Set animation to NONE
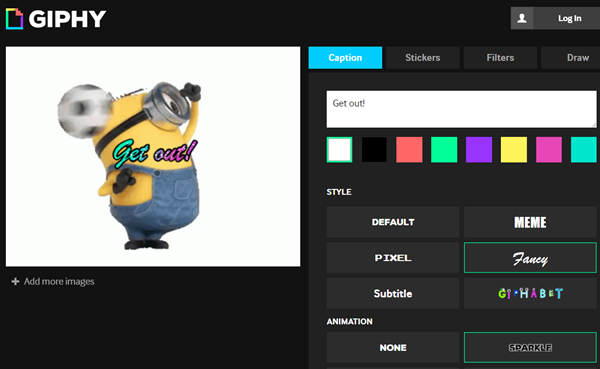The width and height of the screenshot is (600, 369). [x=393, y=348]
